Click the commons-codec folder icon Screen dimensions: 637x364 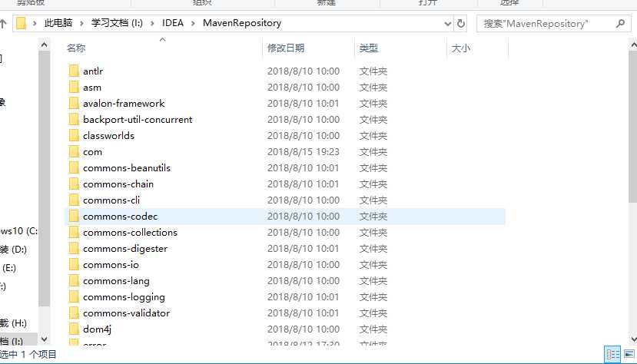[x=74, y=217]
